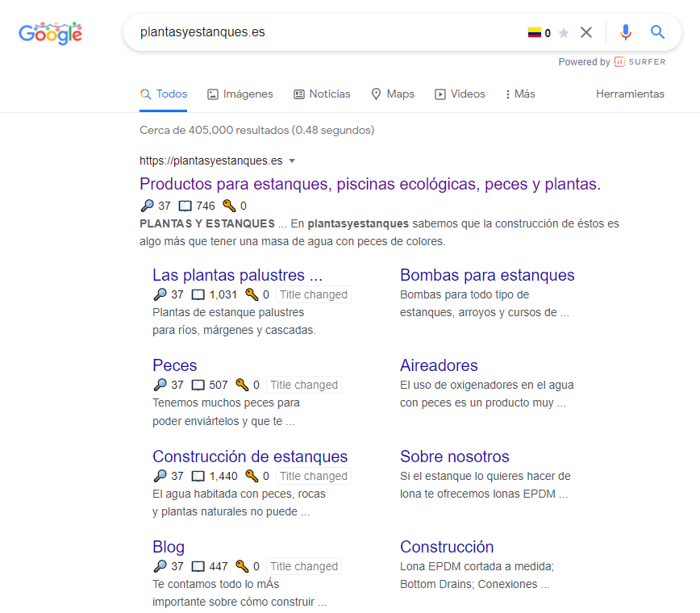Click the key icon in Las plantas palustres row

click(252, 294)
